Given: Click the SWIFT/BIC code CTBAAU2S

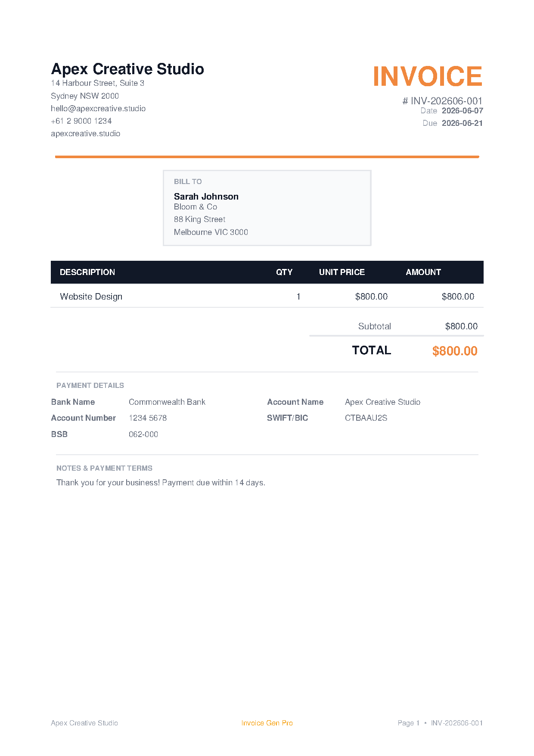Looking at the screenshot, I should coord(366,418).
